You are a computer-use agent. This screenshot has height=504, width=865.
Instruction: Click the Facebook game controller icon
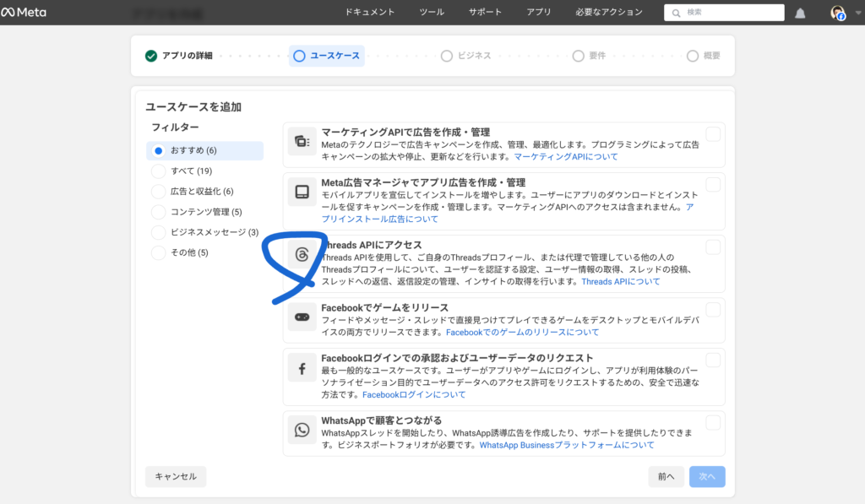[x=302, y=317]
